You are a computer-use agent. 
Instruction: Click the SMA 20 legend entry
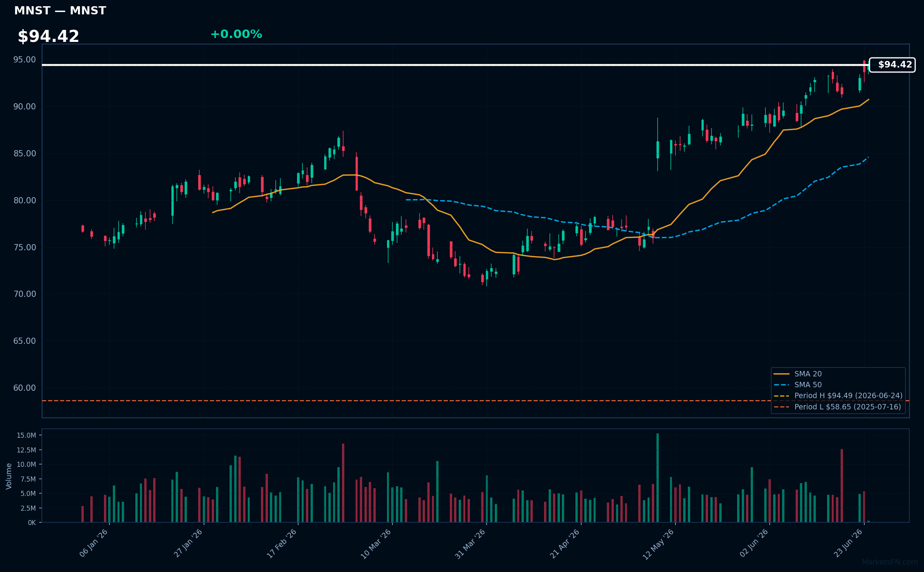(798, 374)
